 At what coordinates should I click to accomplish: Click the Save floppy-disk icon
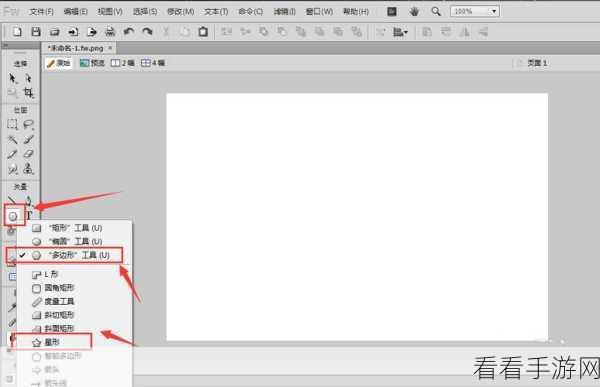(36, 32)
